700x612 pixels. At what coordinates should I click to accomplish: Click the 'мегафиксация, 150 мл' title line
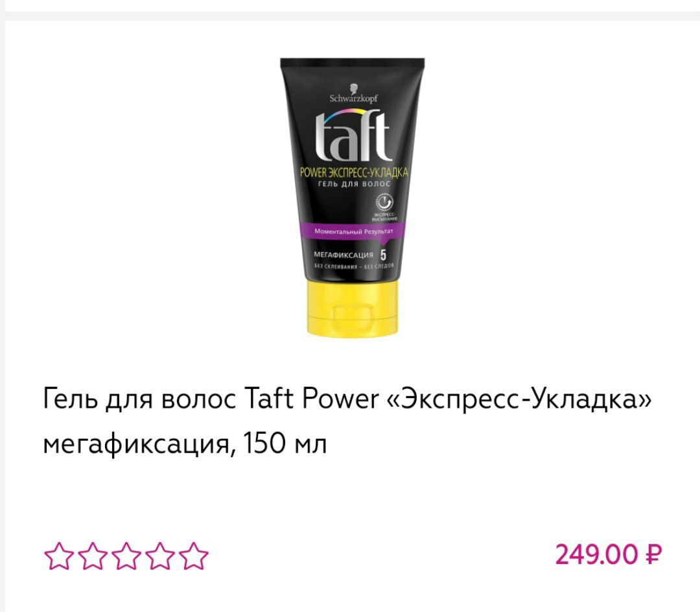click(x=185, y=444)
